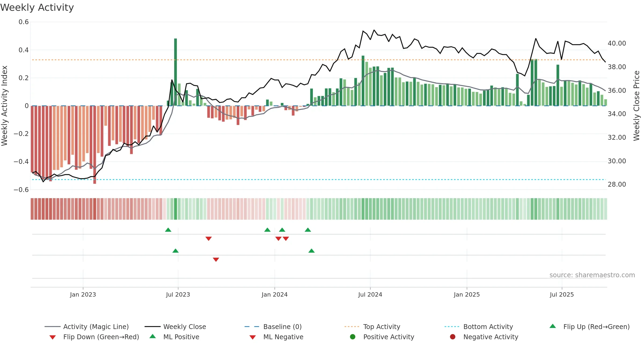Viewport: 644px width, 362px height.
Task: Select the ML Positive marker near March 2024
Action: [312, 251]
